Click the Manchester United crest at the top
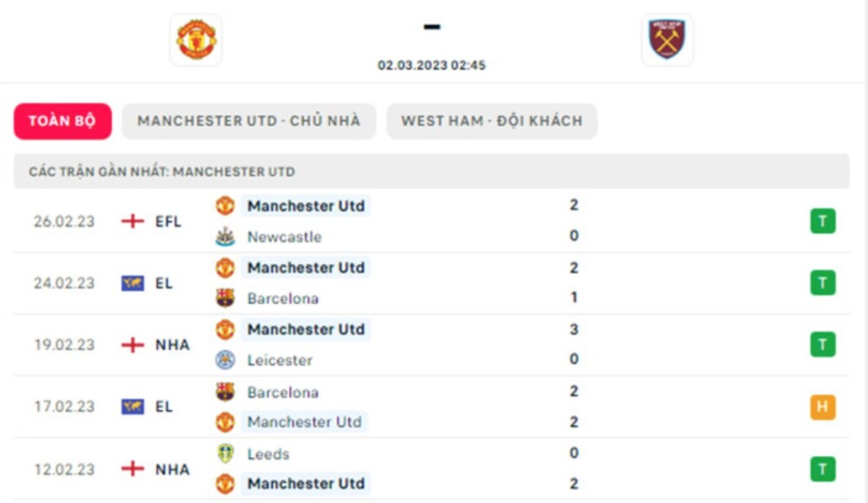Image resolution: width=868 pixels, height=503 pixels. [195, 40]
